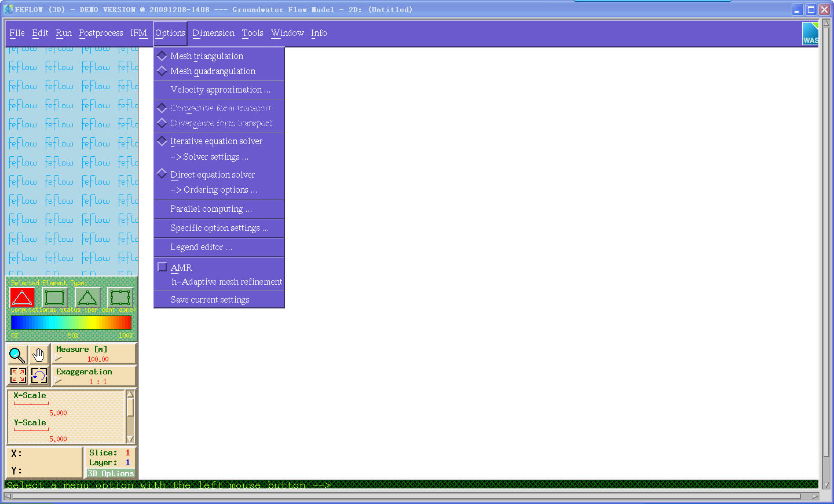Click the bottom horizontal scrollbar

pyautogui.click(x=411, y=496)
